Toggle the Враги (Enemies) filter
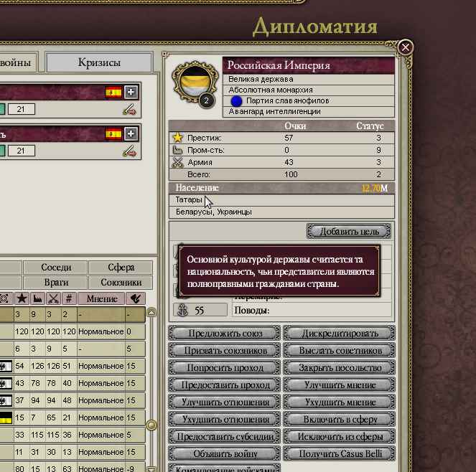 pyautogui.click(x=55, y=283)
